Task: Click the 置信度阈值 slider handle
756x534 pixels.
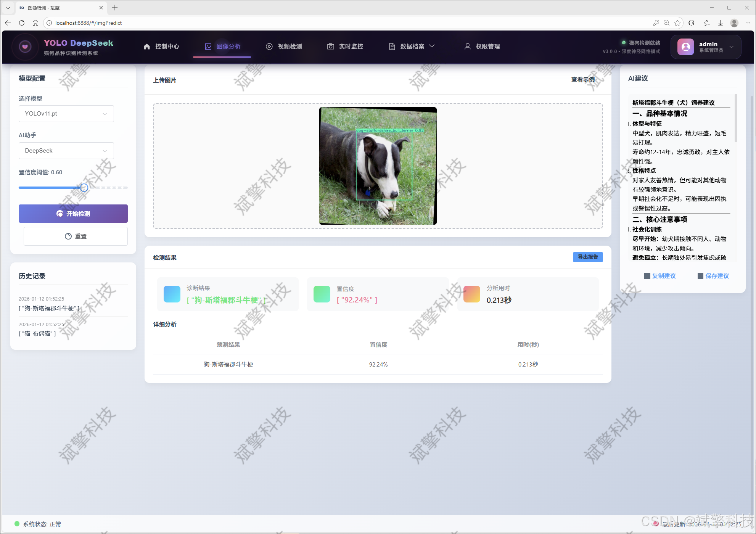Action: [x=84, y=188]
